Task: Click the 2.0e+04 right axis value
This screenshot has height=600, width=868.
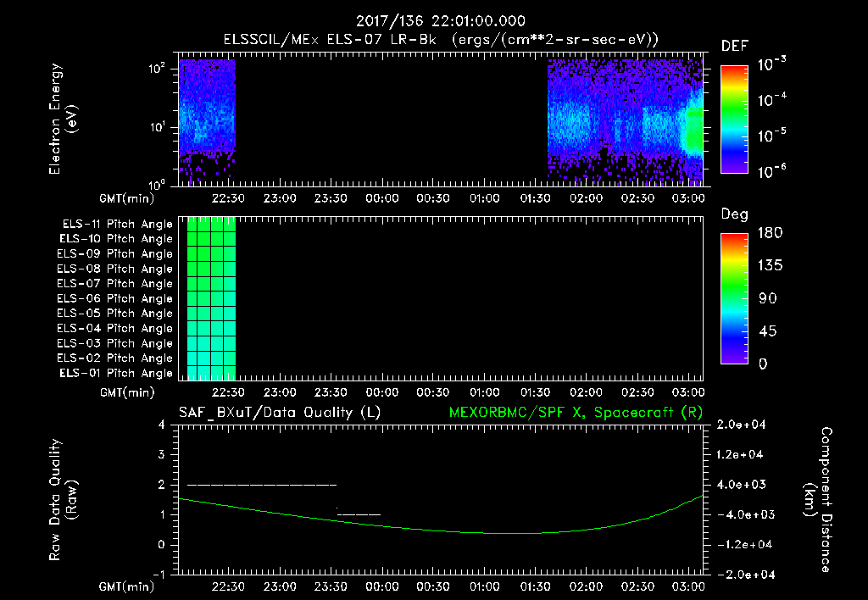Action: click(740, 425)
